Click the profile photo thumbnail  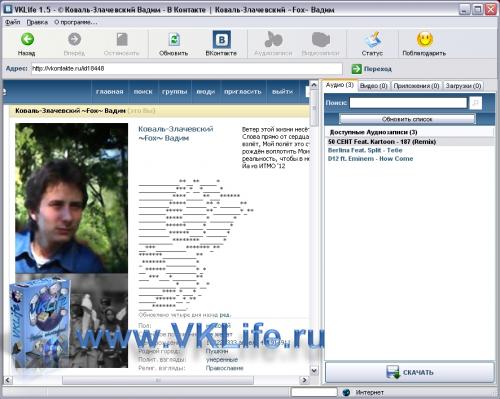[72, 245]
